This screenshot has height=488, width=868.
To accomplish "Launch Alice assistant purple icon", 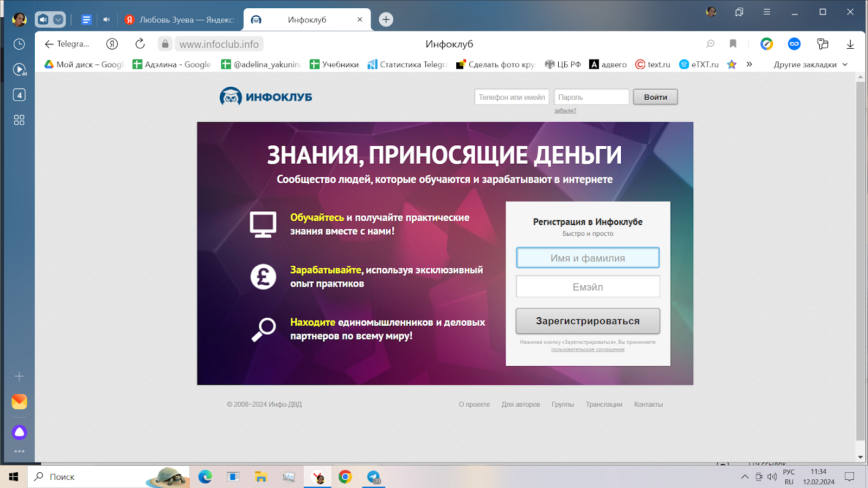I will tap(19, 432).
